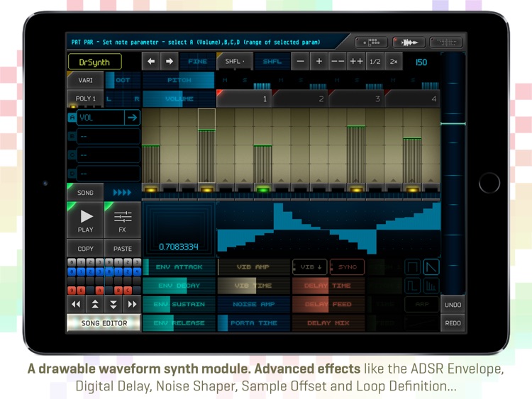Adjust the PITCH slider
The height and width of the screenshot is (399, 532).
[179, 80]
